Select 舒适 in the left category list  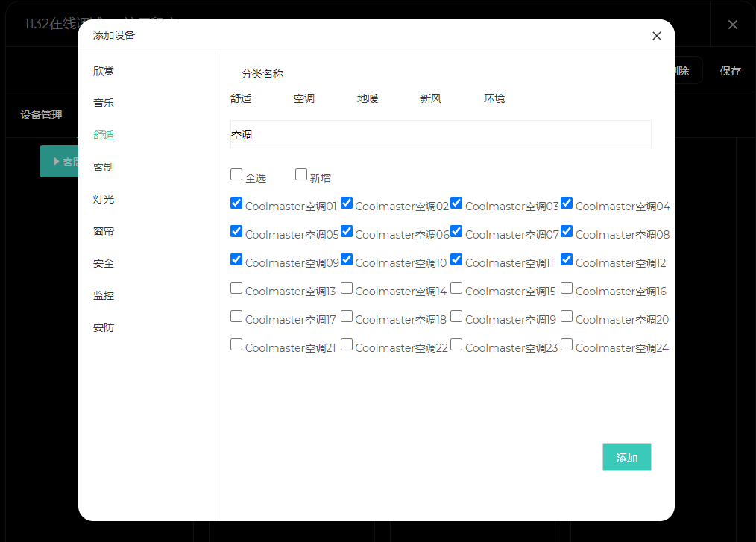click(x=104, y=135)
